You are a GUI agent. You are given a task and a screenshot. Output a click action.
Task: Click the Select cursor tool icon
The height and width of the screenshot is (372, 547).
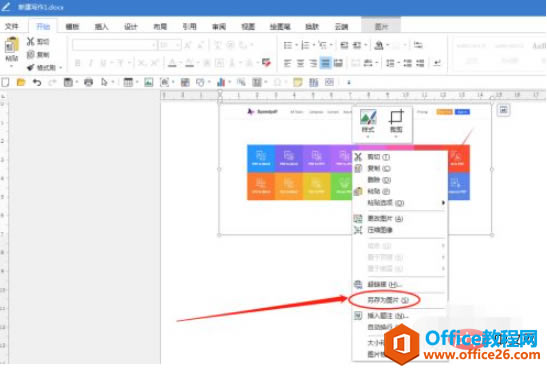pyautogui.click(x=104, y=82)
